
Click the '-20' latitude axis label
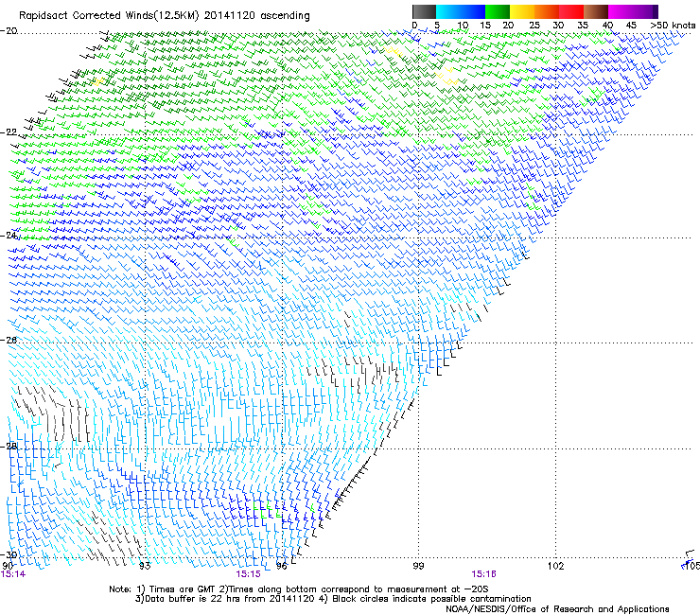[x=9, y=31]
